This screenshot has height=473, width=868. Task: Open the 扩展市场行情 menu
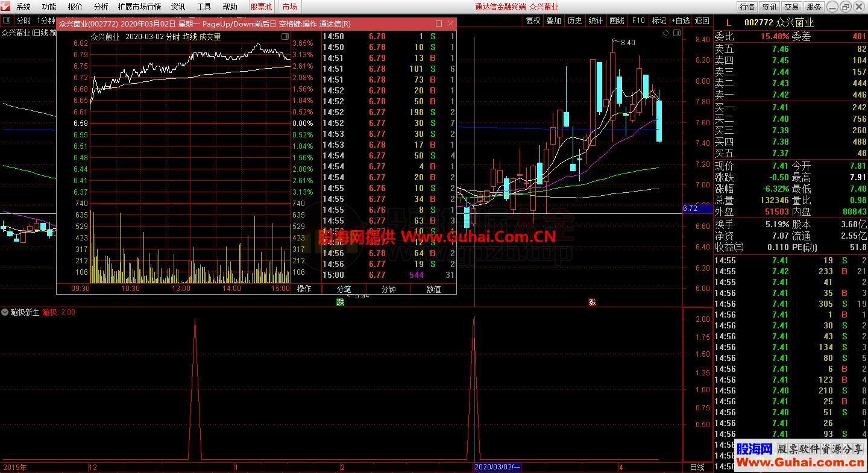tap(139, 7)
